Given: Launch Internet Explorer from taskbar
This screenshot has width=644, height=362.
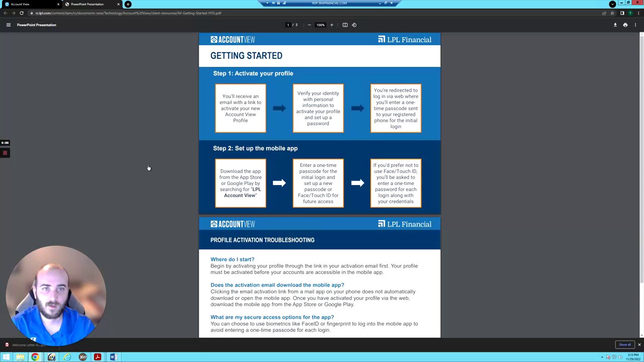Looking at the screenshot, I should (x=67, y=357).
